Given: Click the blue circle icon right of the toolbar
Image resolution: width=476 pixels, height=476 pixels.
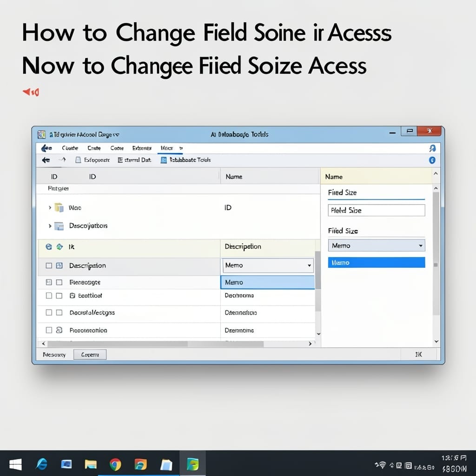Looking at the screenshot, I should (432, 160).
